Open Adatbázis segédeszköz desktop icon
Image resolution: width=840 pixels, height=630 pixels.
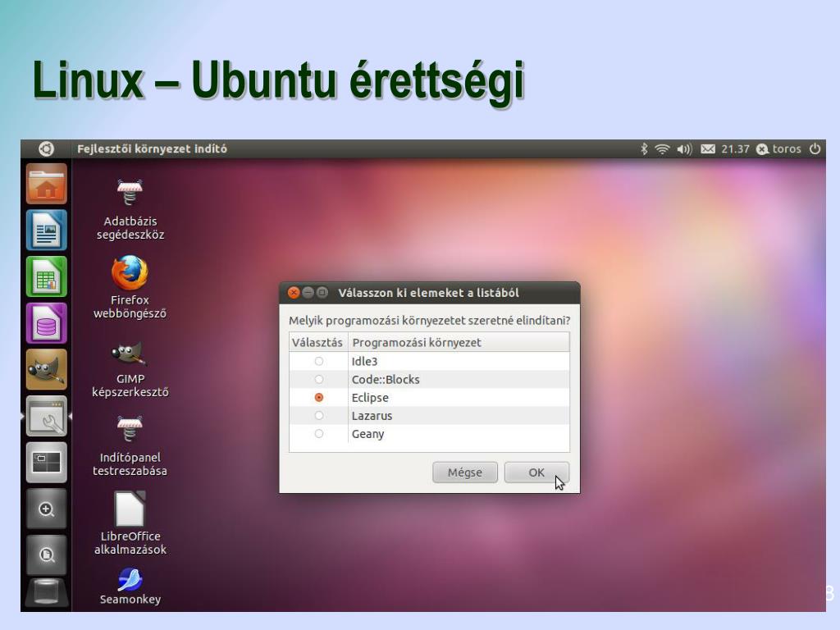click(130, 209)
